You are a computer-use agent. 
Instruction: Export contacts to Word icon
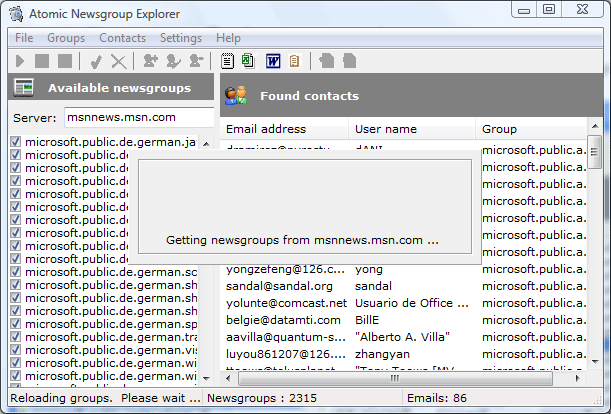tap(273, 61)
